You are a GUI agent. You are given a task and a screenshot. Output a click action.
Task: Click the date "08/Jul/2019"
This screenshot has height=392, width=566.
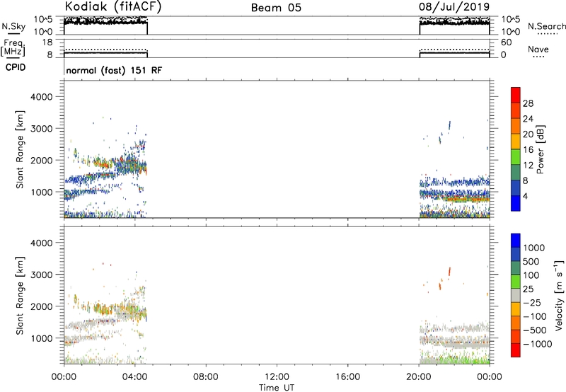click(x=454, y=6)
